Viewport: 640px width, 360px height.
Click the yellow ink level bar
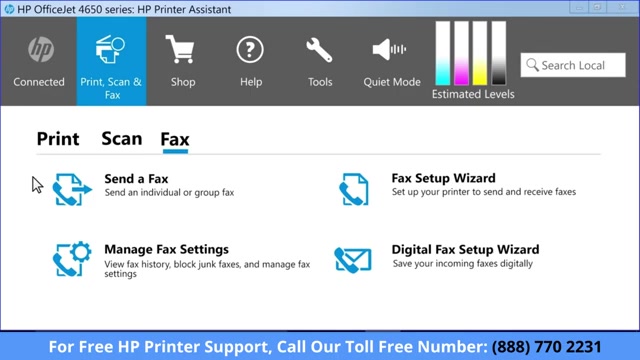480,53
